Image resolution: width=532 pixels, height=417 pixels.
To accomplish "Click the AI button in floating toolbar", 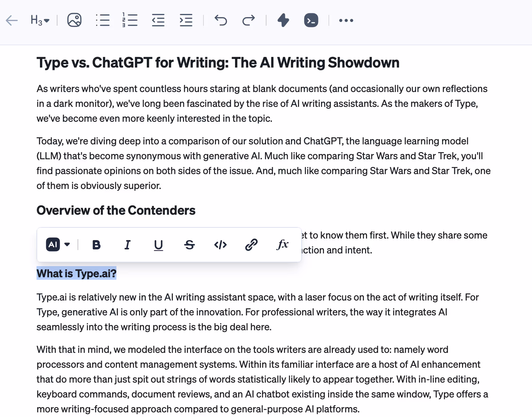I will 53,244.
